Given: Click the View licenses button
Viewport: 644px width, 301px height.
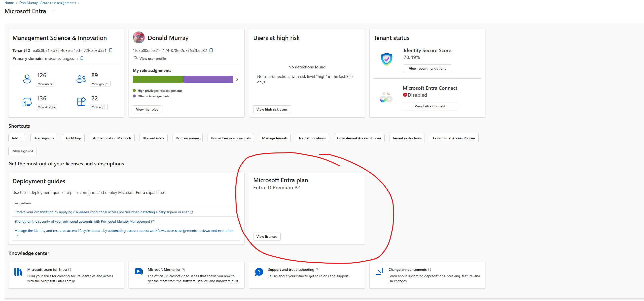Looking at the screenshot, I should pyautogui.click(x=267, y=237).
